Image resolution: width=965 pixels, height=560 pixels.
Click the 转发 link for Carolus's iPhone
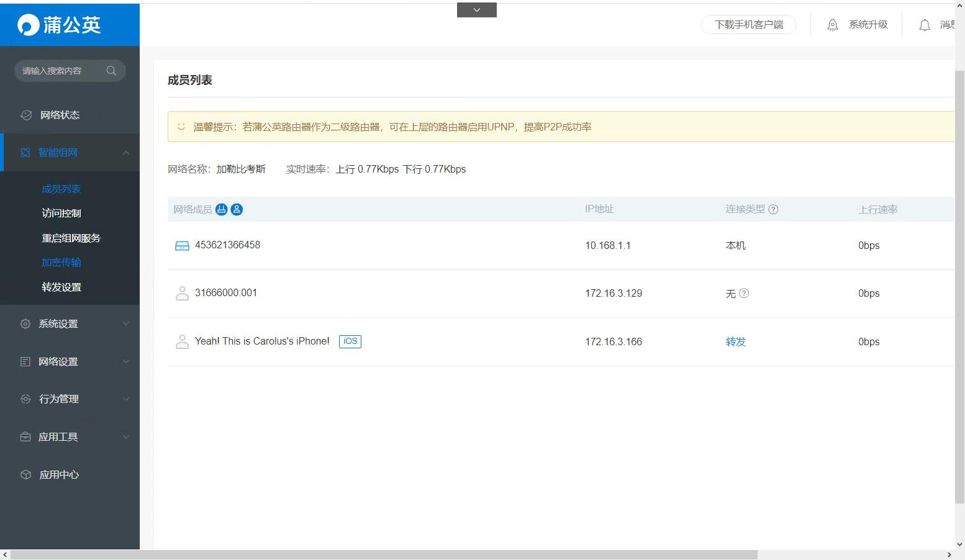735,341
